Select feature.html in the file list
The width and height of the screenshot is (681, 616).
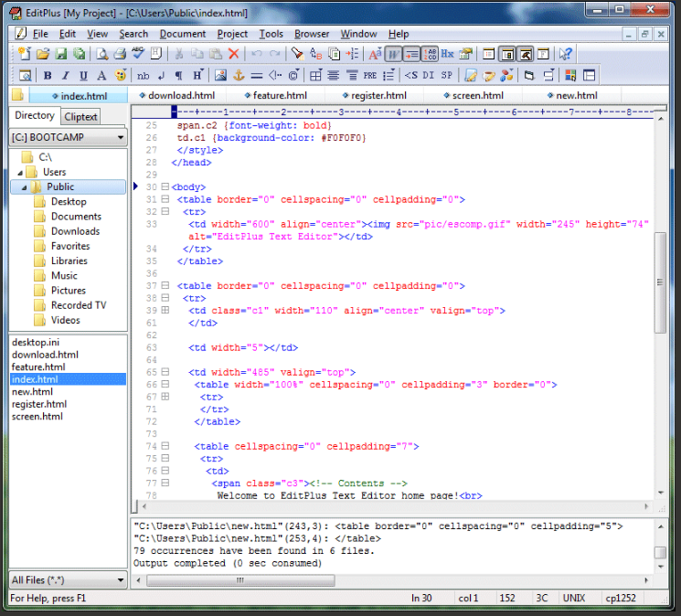[x=38, y=367]
